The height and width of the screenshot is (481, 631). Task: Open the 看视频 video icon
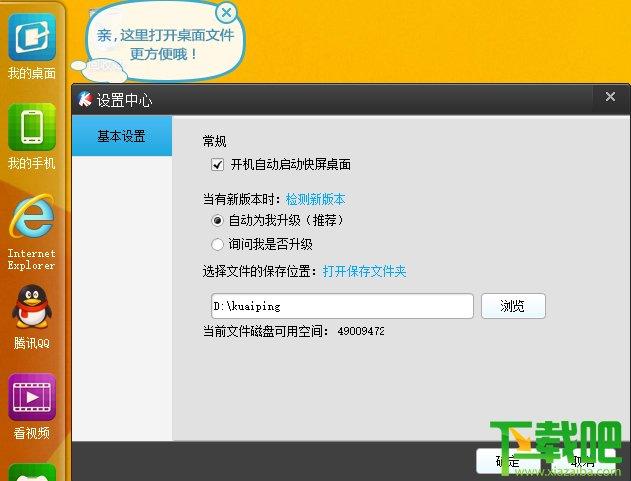coord(32,398)
